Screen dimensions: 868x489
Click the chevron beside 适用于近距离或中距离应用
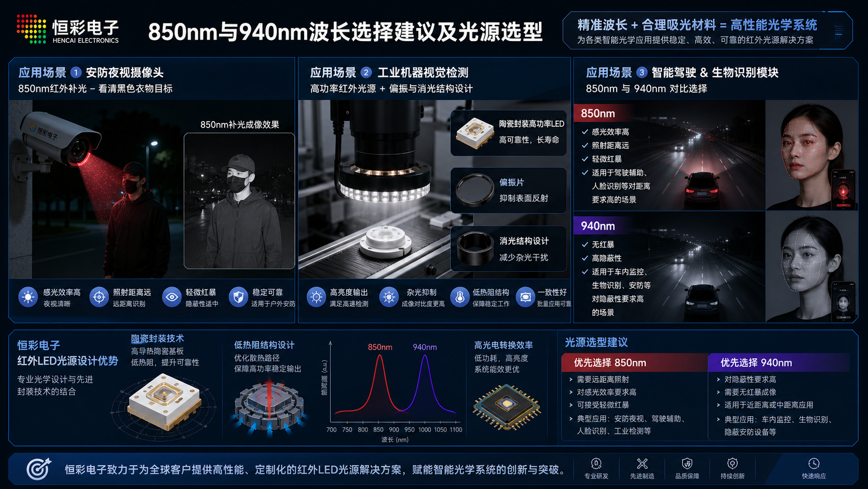pos(718,405)
